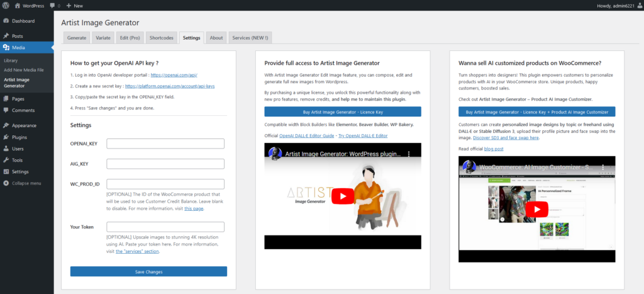The height and width of the screenshot is (294, 644).
Task: Click the Appearance label in sidebar
Action: click(25, 126)
